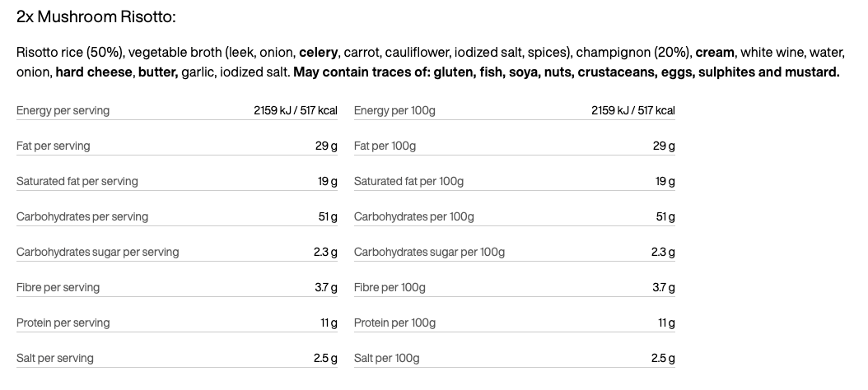This screenshot has height=390, width=868.
Task: Click the "Saturated fat per 100g" label
Action: pyautogui.click(x=408, y=181)
